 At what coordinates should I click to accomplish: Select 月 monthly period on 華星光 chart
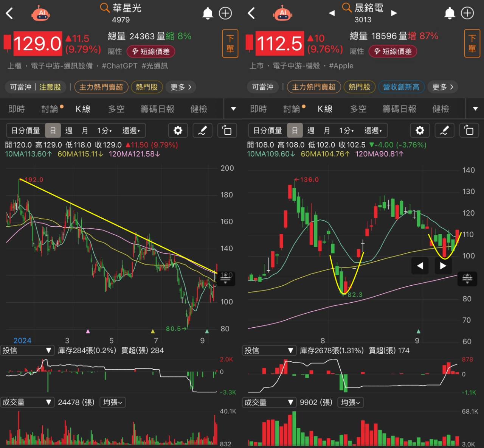click(x=85, y=131)
